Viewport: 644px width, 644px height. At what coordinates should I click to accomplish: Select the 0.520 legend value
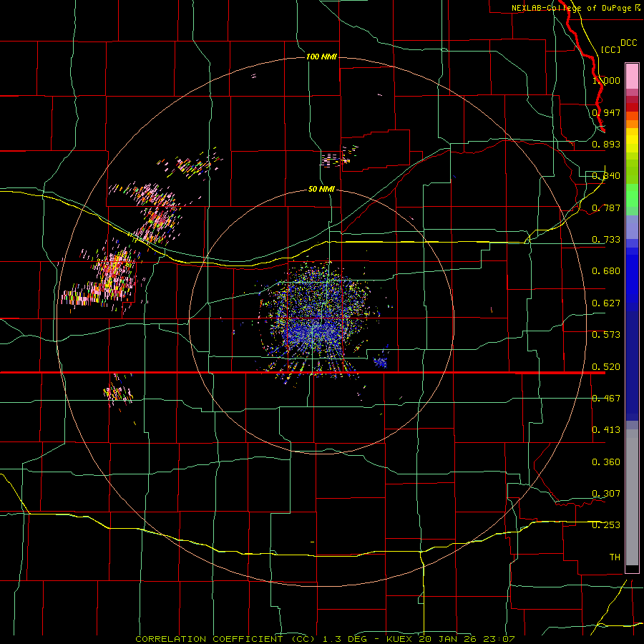click(606, 367)
